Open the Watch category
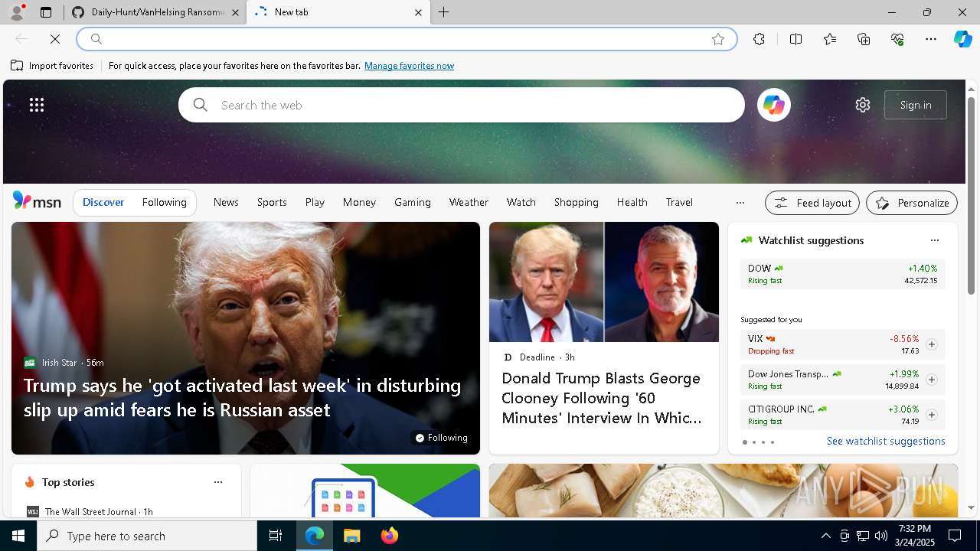 point(521,202)
